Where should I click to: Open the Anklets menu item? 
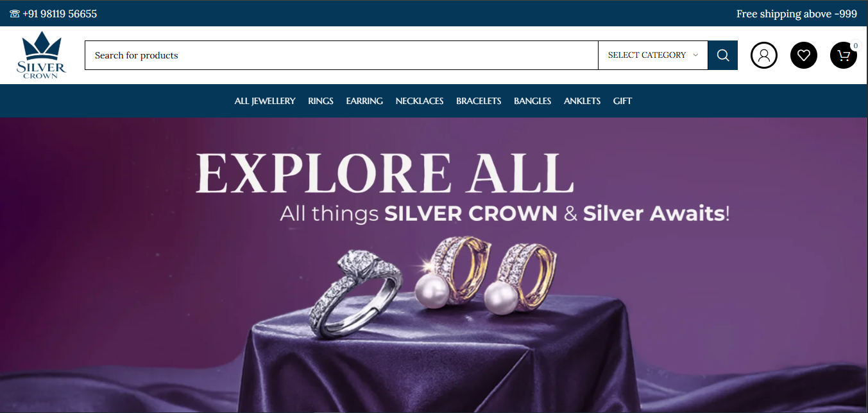pyautogui.click(x=583, y=101)
